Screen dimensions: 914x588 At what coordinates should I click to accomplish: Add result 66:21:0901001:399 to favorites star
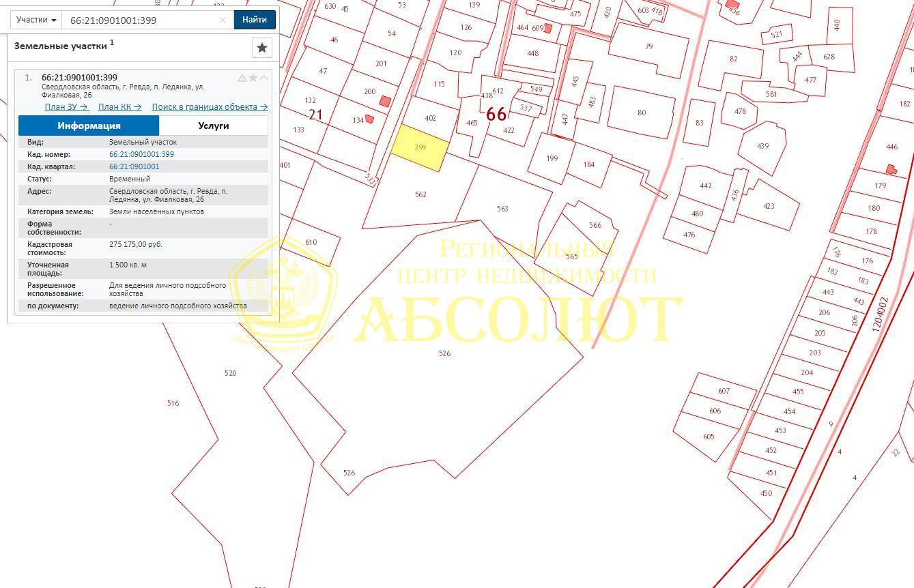[x=253, y=78]
